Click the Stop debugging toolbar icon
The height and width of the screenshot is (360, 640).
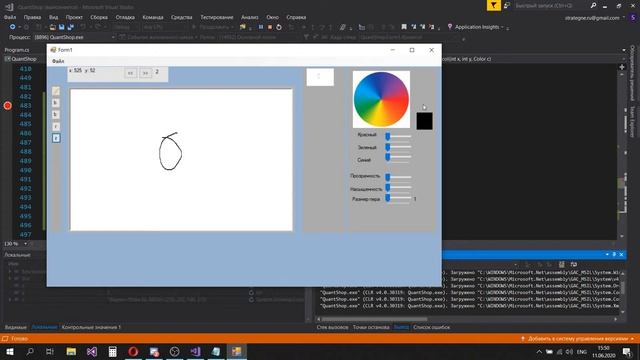coord(270,27)
